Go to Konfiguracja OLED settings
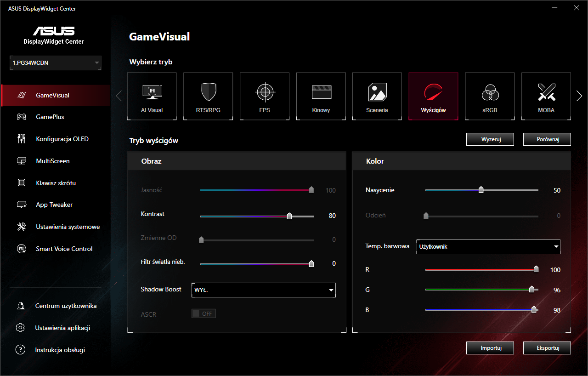 62,139
